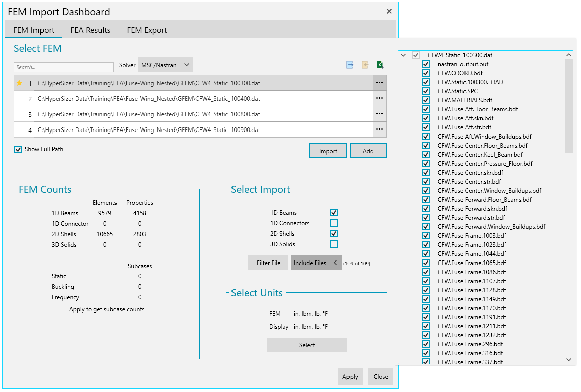Click the file tree scrollbar thumb
The image size is (581, 392).
pos(569,105)
